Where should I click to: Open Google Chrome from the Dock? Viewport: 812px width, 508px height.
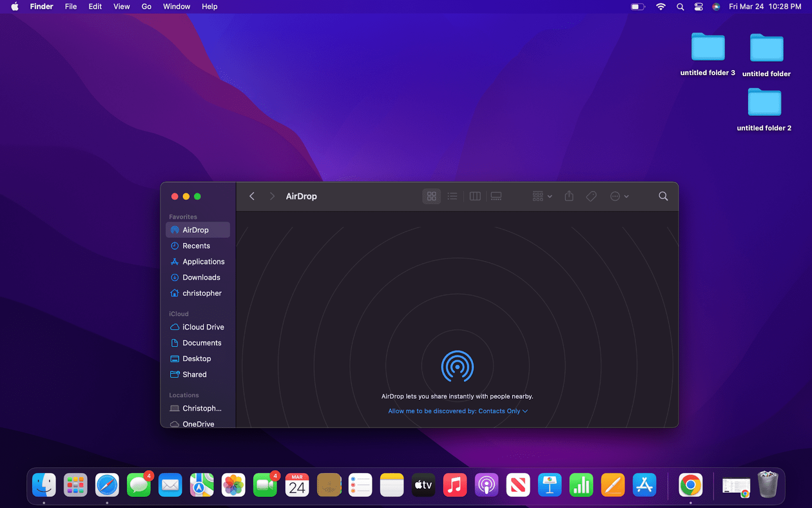[x=691, y=485]
